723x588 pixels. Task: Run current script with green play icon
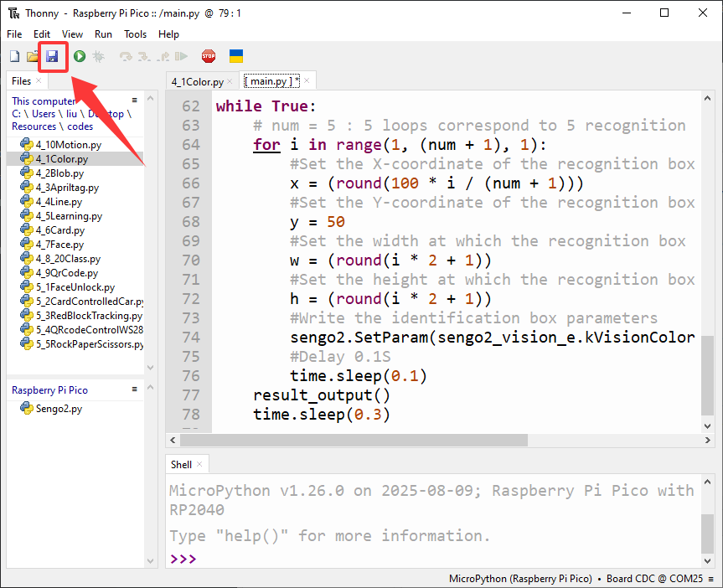(80, 56)
